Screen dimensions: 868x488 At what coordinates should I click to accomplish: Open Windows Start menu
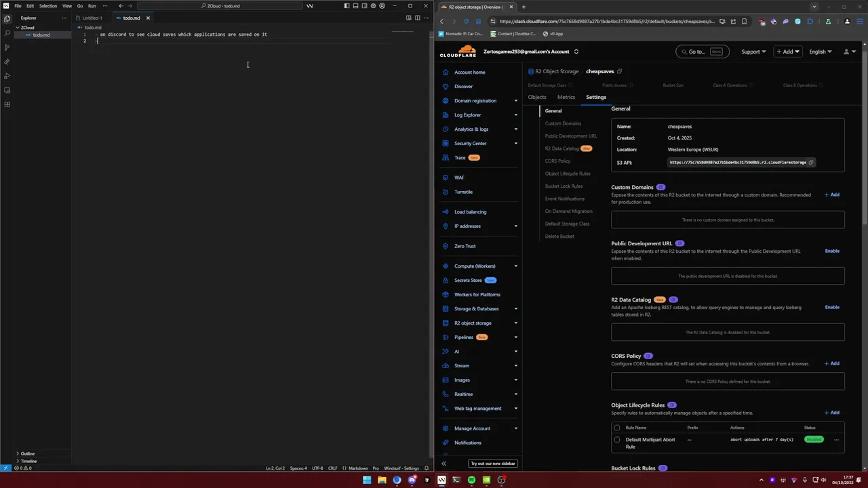tap(367, 480)
